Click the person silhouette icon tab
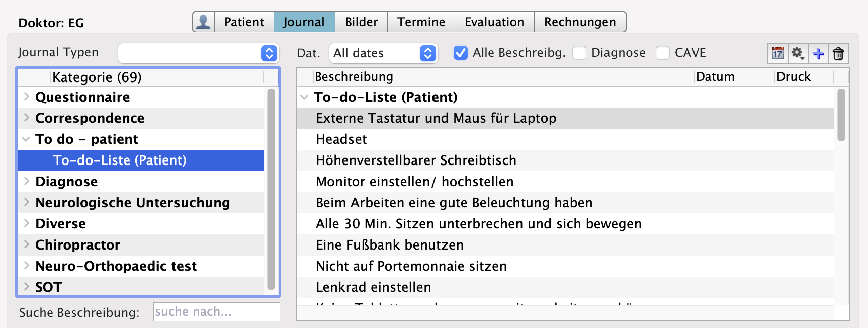 pos(204,22)
